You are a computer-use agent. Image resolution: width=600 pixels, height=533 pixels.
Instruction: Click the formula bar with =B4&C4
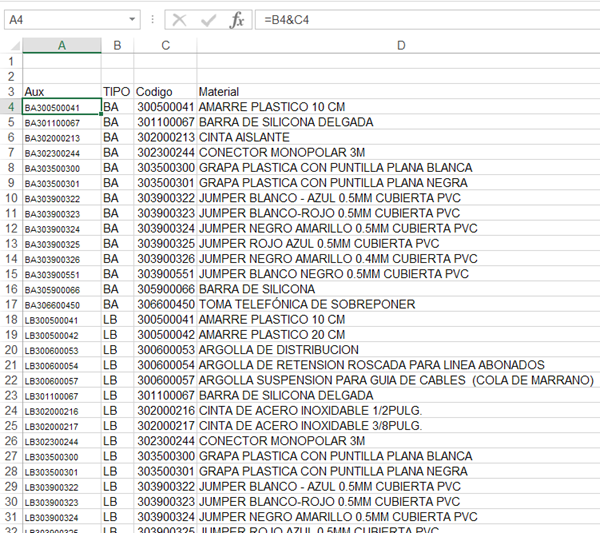coord(420,20)
